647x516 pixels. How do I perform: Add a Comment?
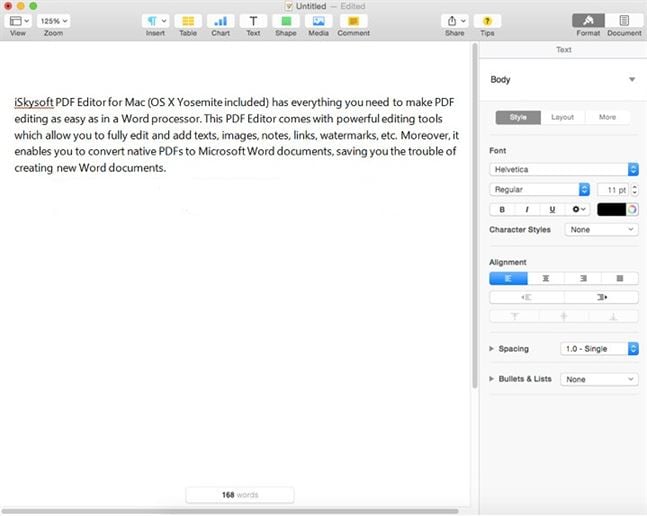tap(353, 21)
